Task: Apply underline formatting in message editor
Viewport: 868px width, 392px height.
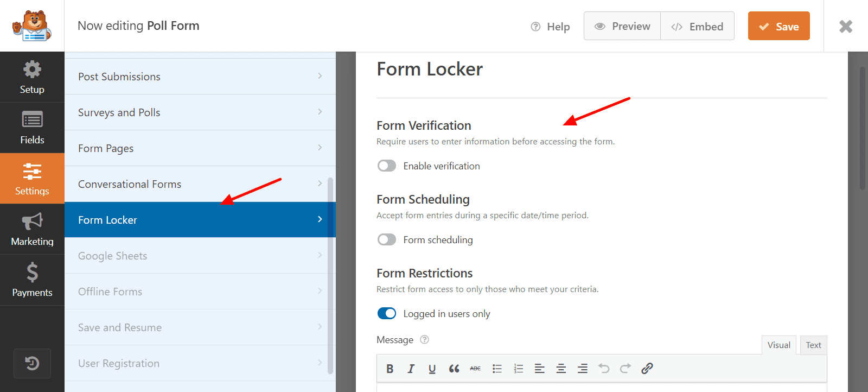Action: [x=432, y=369]
